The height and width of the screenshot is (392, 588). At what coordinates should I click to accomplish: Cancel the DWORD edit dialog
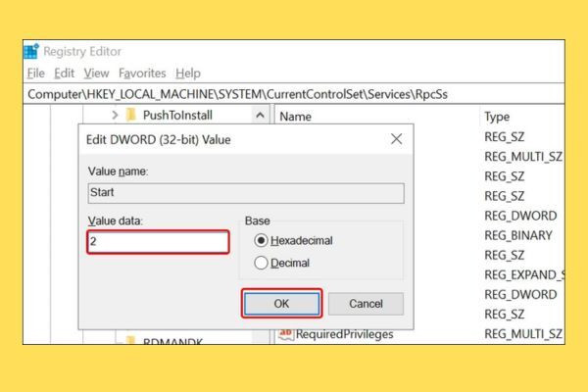pyautogui.click(x=366, y=304)
